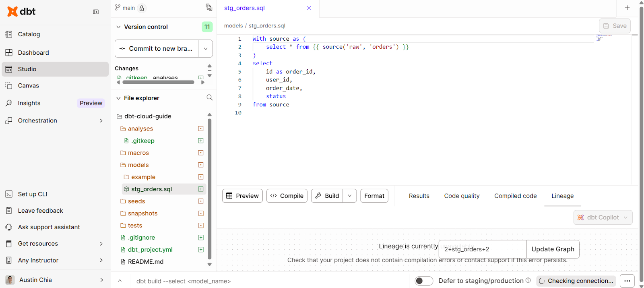Click the Format button
This screenshot has height=288, width=644.
374,196
